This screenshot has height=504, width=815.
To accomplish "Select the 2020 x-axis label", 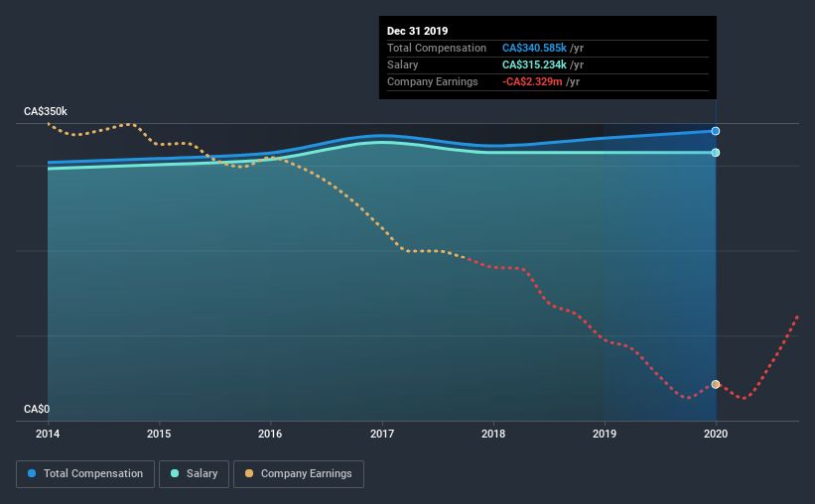I will pos(716,434).
